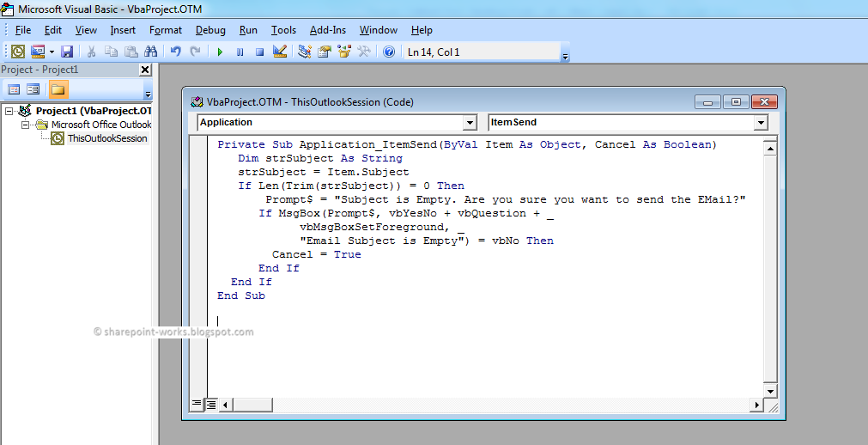This screenshot has width=868, height=445.
Task: Open the Project Explorer toolbar icon
Action: pos(305,52)
